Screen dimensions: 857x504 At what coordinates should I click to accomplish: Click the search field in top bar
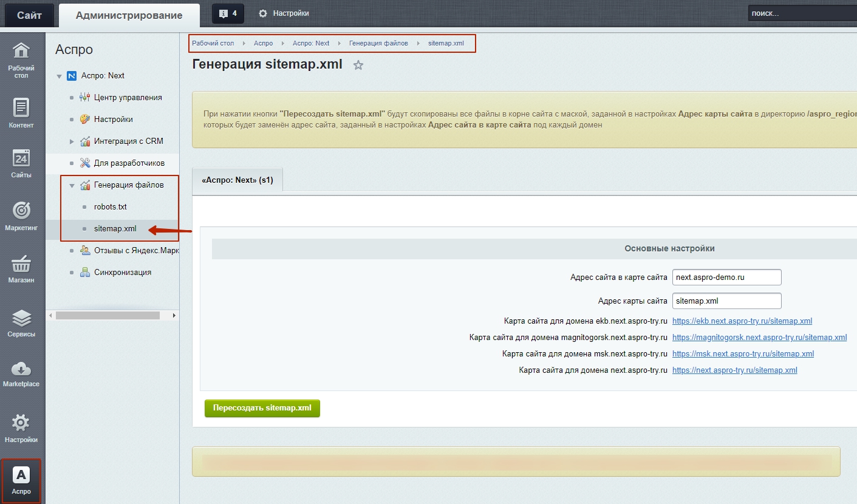tap(802, 13)
